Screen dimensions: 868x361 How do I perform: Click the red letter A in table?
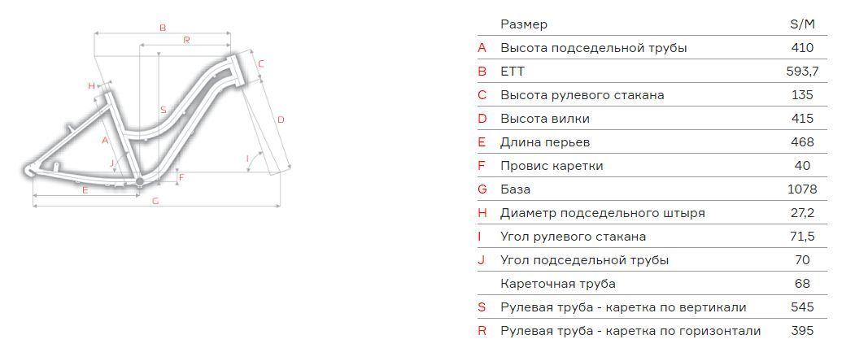(482, 48)
